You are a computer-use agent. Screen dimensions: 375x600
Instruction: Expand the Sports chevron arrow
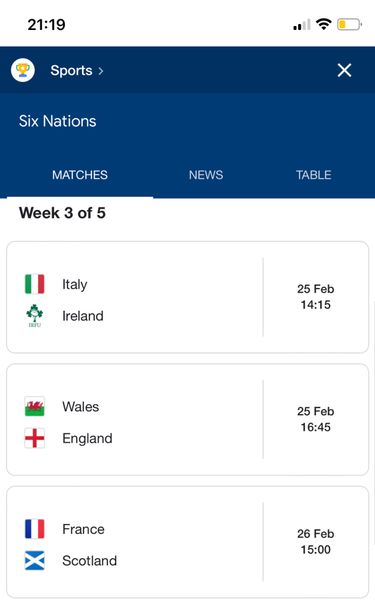101,71
